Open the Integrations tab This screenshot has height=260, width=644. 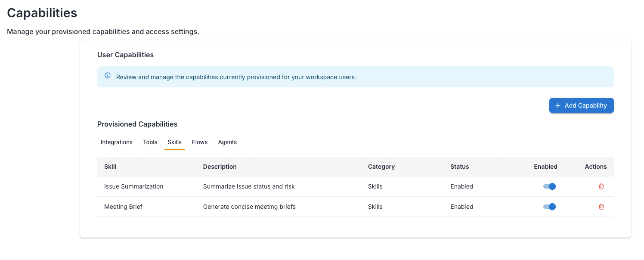coord(116,142)
